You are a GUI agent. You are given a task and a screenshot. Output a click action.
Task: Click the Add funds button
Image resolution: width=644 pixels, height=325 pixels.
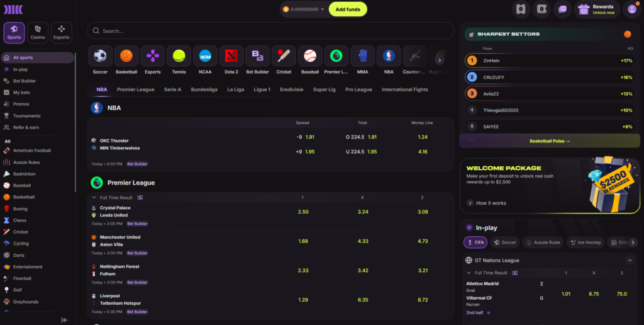pyautogui.click(x=348, y=9)
